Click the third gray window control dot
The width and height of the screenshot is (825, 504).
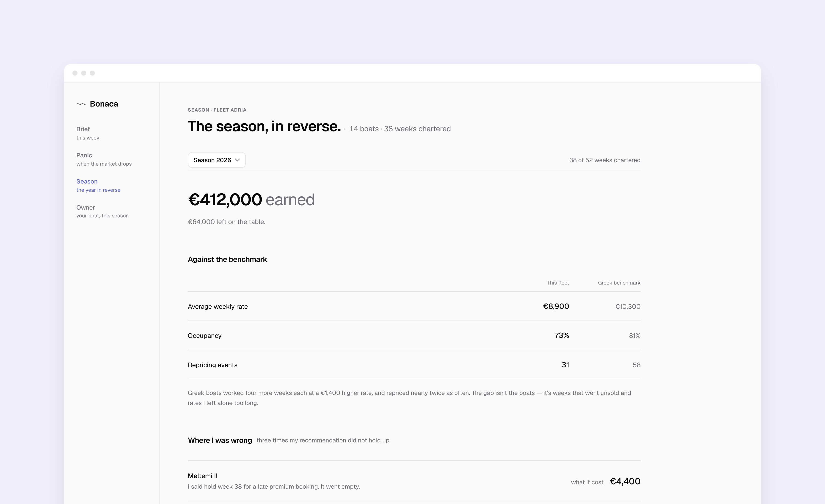pyautogui.click(x=92, y=73)
